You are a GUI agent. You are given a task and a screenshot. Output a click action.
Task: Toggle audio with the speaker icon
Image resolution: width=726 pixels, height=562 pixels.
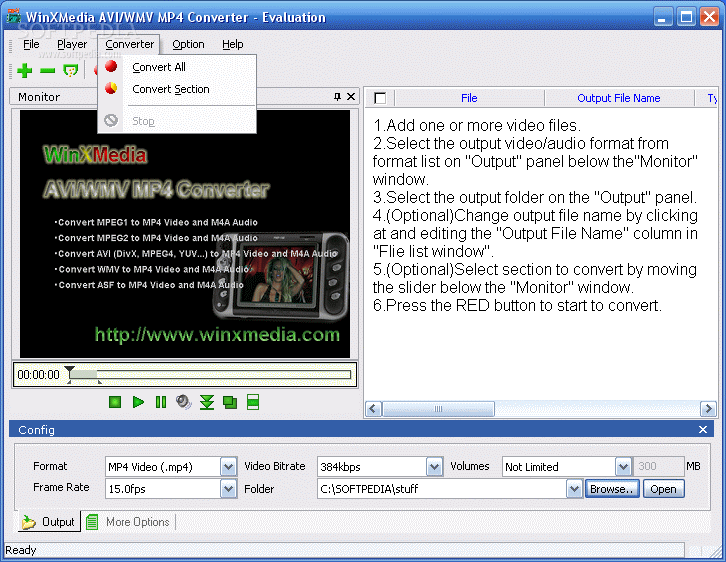pos(184,402)
